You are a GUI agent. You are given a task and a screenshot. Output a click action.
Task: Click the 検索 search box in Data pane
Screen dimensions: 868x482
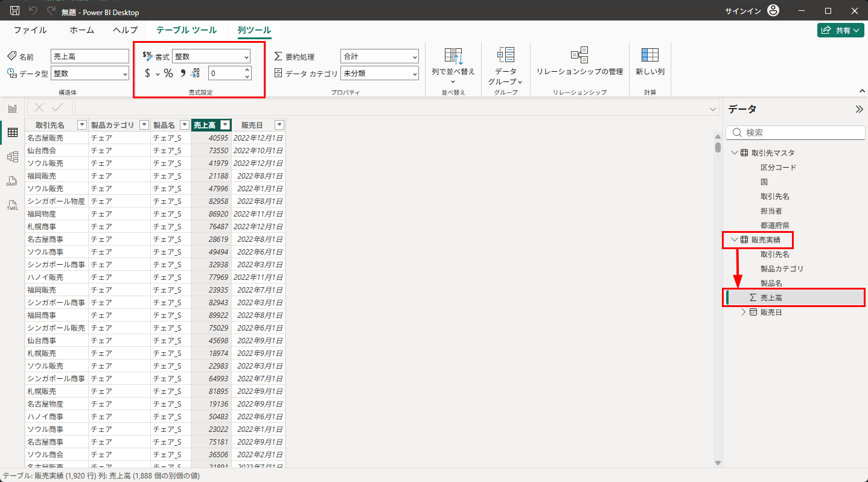point(796,132)
